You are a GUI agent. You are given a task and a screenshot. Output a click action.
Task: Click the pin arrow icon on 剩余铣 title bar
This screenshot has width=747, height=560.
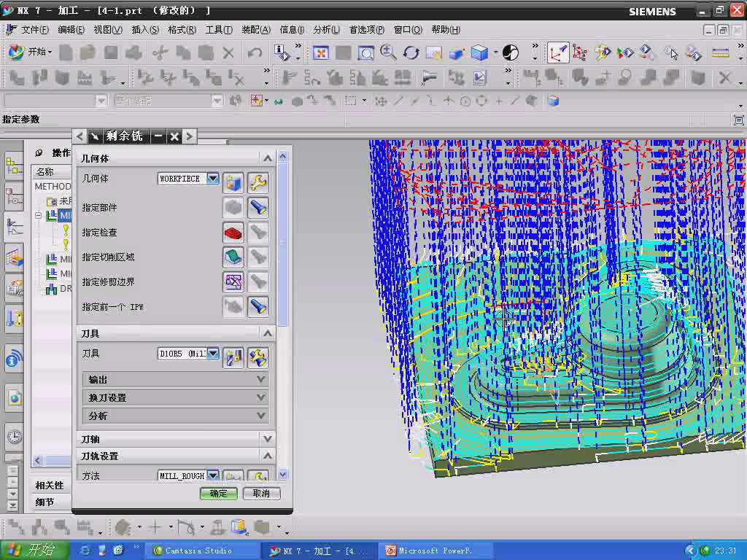[x=95, y=136]
